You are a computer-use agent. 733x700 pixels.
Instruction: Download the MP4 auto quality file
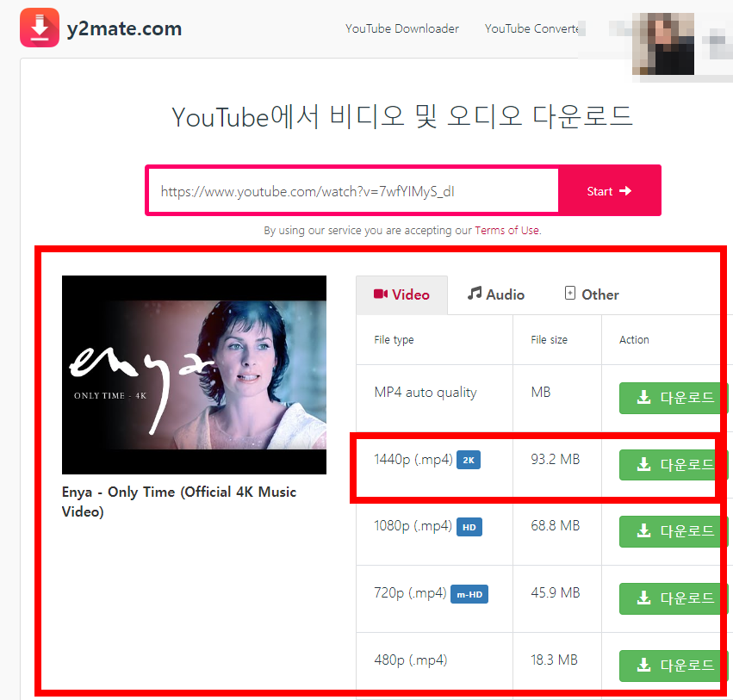coord(674,398)
